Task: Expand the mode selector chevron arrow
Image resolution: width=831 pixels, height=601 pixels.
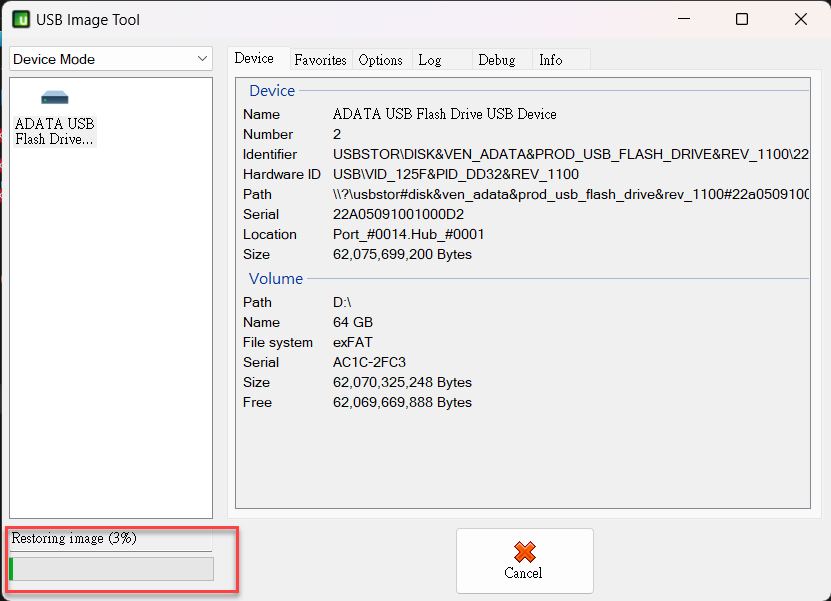Action: [202, 59]
